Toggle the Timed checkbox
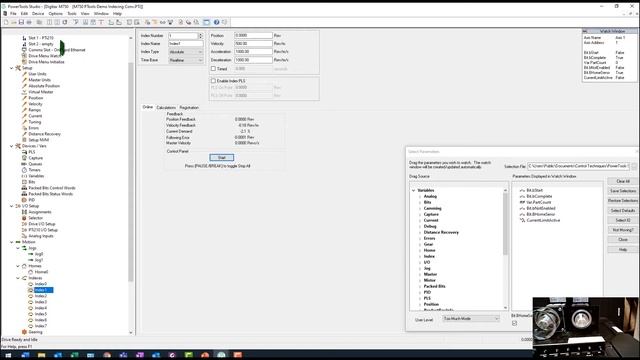This screenshot has height=360, width=640. click(x=213, y=69)
